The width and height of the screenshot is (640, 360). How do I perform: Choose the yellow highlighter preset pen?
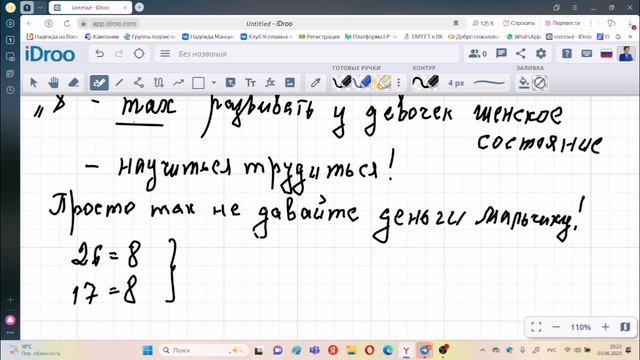click(x=382, y=82)
